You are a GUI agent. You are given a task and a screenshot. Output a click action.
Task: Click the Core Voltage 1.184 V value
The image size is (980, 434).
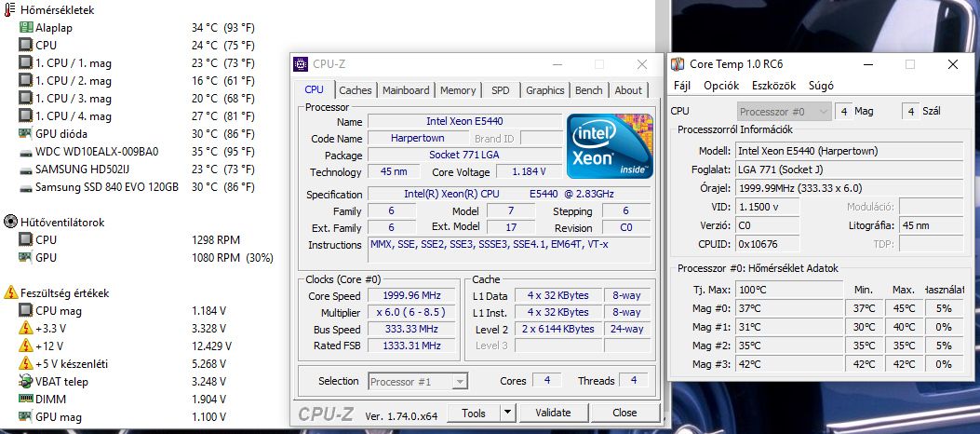click(529, 171)
